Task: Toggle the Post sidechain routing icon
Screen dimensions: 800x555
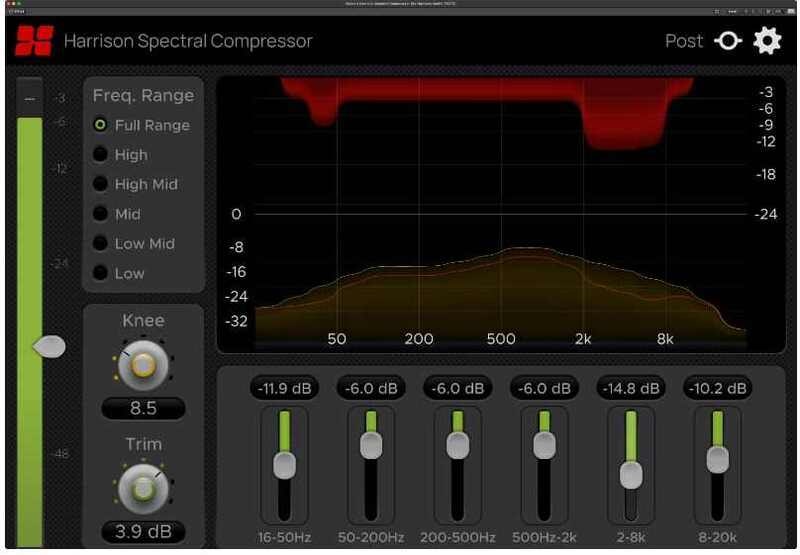Action: click(729, 41)
